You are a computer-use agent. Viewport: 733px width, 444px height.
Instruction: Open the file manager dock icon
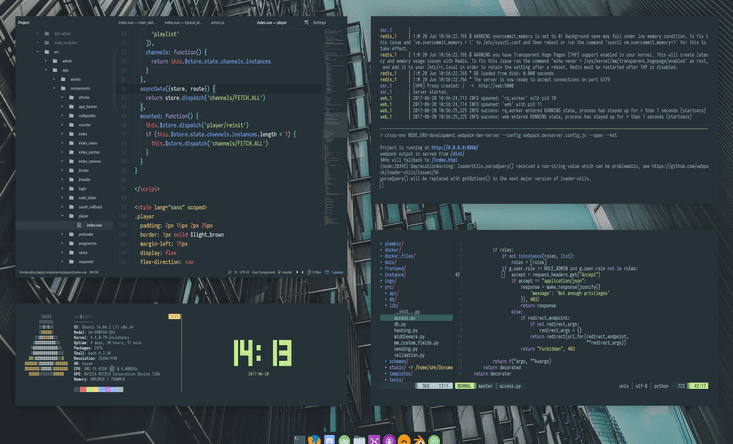click(359, 440)
